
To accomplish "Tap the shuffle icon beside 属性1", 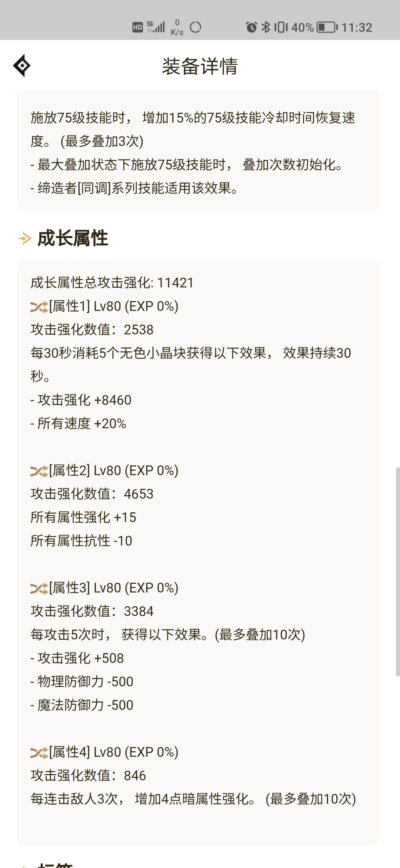I will (39, 307).
